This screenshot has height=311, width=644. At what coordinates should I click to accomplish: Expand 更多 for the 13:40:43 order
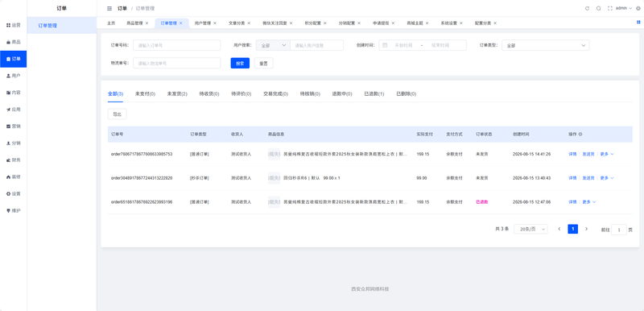pyautogui.click(x=607, y=178)
